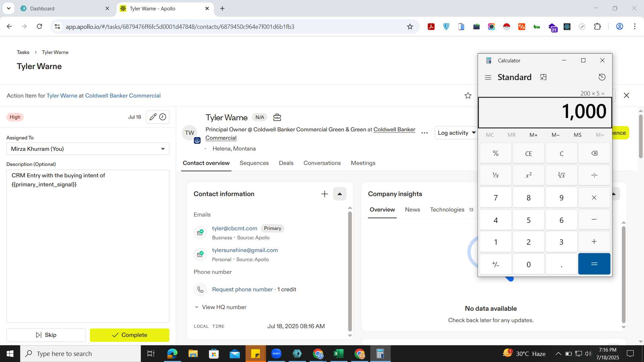Click Calculator CE key
This screenshot has width=644, height=362.
[528, 153]
